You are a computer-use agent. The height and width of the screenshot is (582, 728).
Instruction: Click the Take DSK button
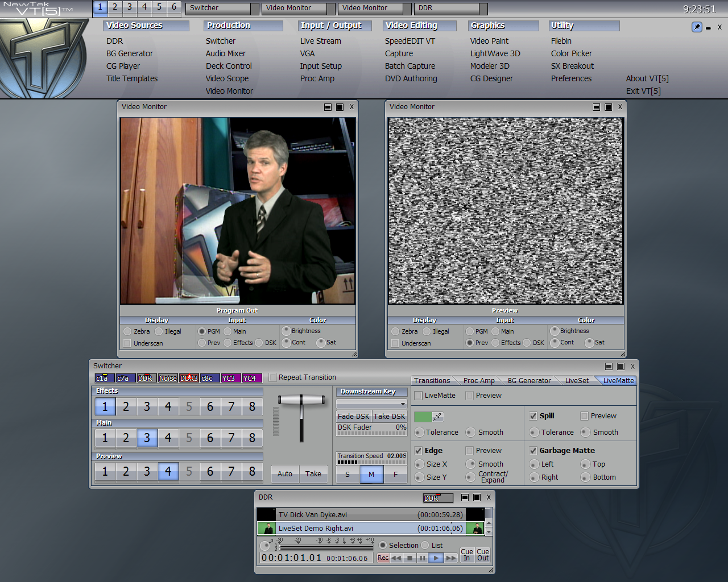pyautogui.click(x=390, y=417)
